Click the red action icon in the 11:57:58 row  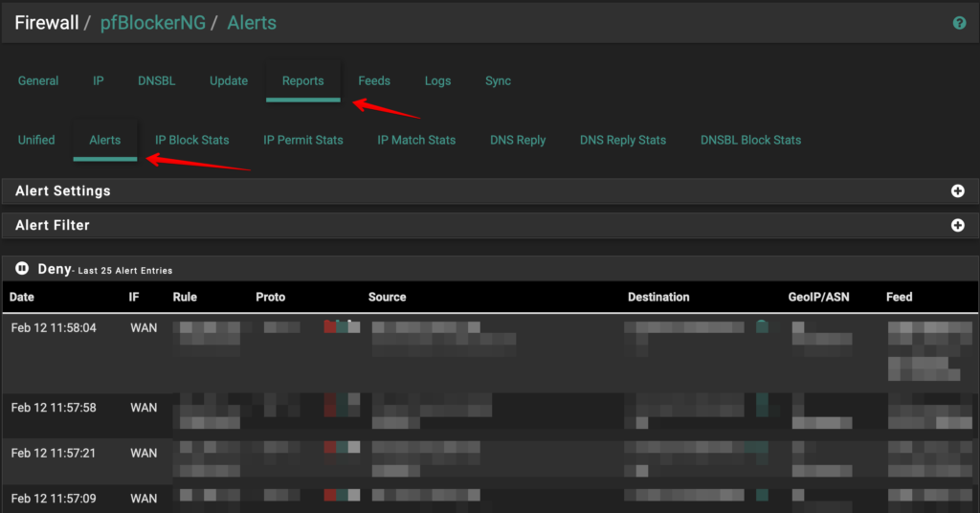(x=330, y=405)
